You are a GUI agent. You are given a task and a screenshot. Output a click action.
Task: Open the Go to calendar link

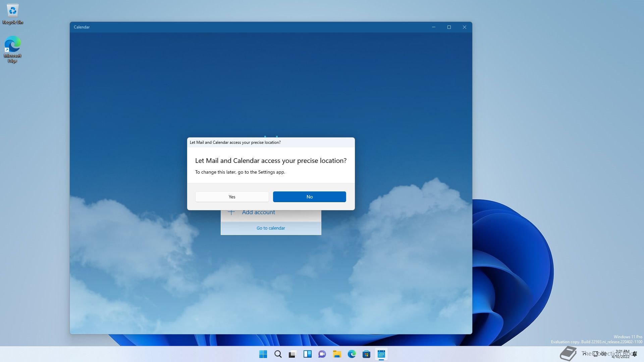[x=271, y=228]
